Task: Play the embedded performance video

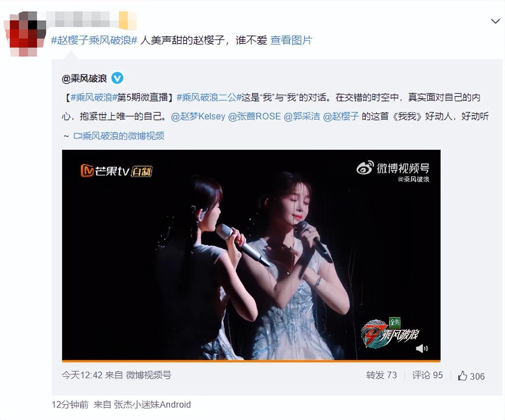Action: pos(251,255)
